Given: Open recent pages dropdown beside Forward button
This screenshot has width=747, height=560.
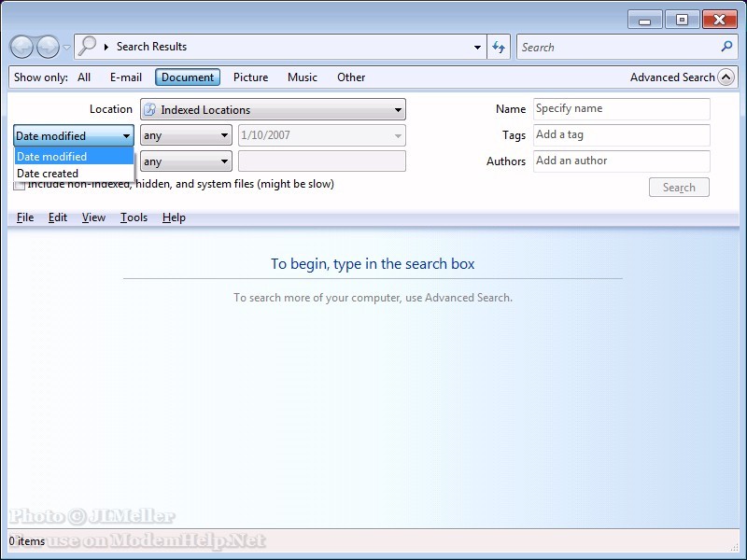Looking at the screenshot, I should point(66,48).
